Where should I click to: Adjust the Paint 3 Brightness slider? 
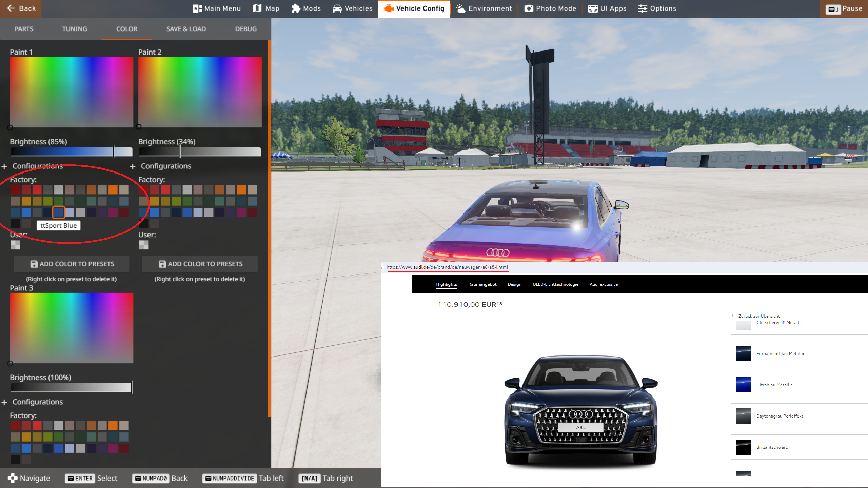(71, 387)
